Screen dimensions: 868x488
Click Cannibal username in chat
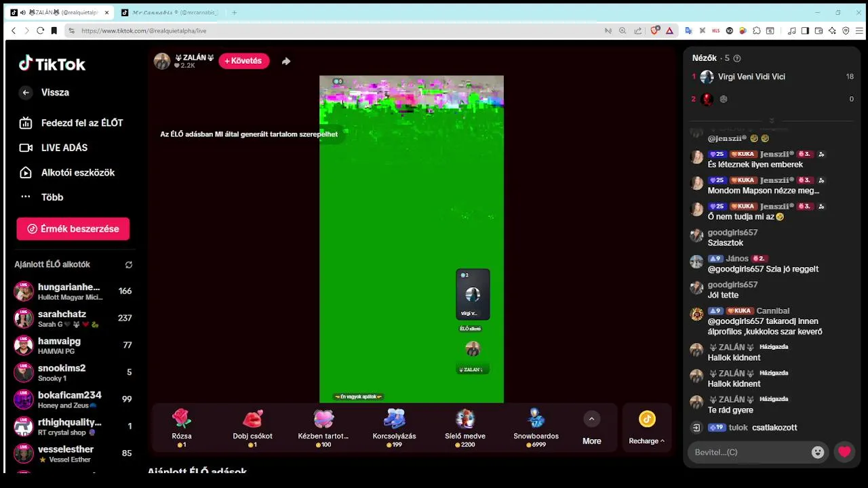(772, 311)
